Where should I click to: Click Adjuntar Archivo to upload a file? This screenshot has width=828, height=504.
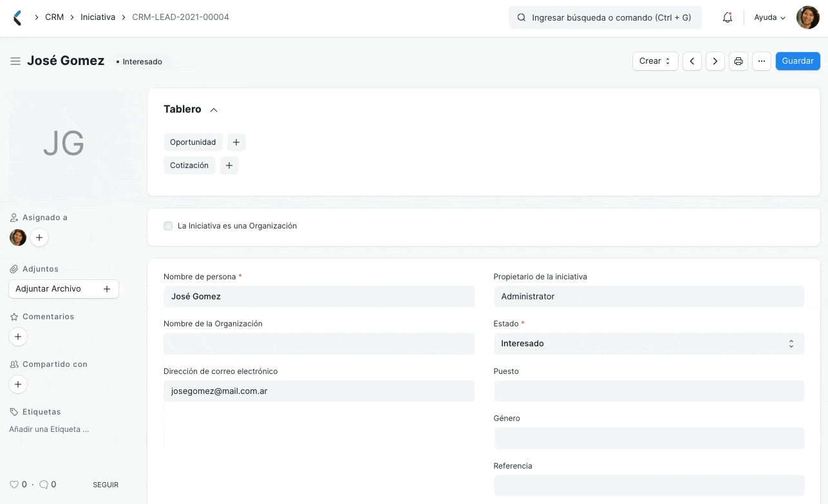(x=48, y=288)
